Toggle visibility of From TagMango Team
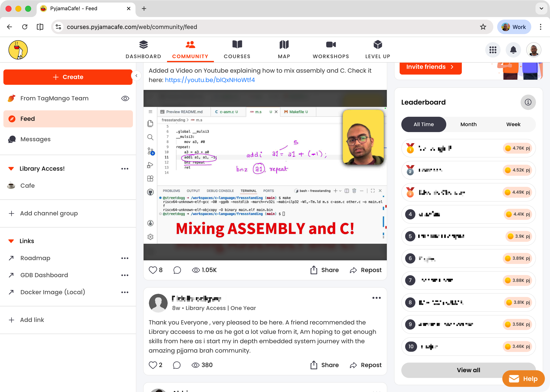Image resolution: width=550 pixels, height=392 pixels. [x=125, y=98]
